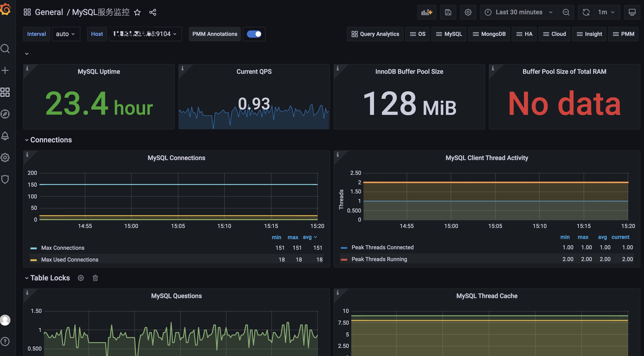Open the dashboard grid icon beside General
The image size is (644, 356).
tap(27, 12)
